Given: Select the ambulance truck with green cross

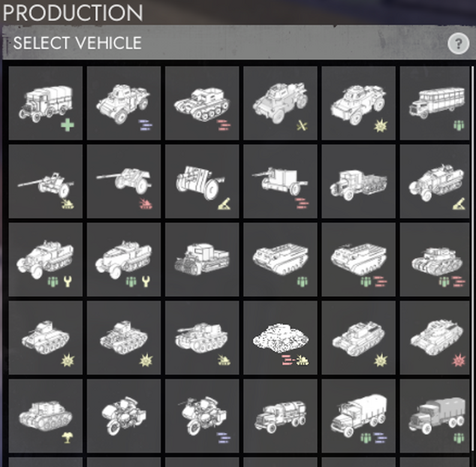Looking at the screenshot, I should pyautogui.click(x=46, y=103).
